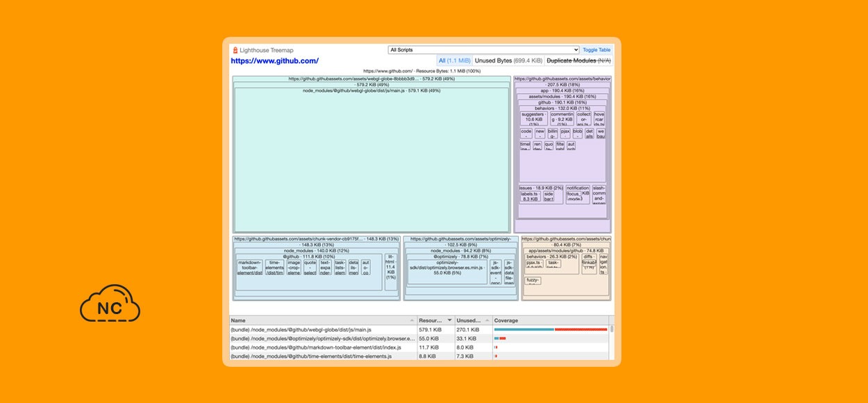Viewport: 868px width, 403px height.
Task: Click the fuzzy treemap box
Action: tap(533, 281)
